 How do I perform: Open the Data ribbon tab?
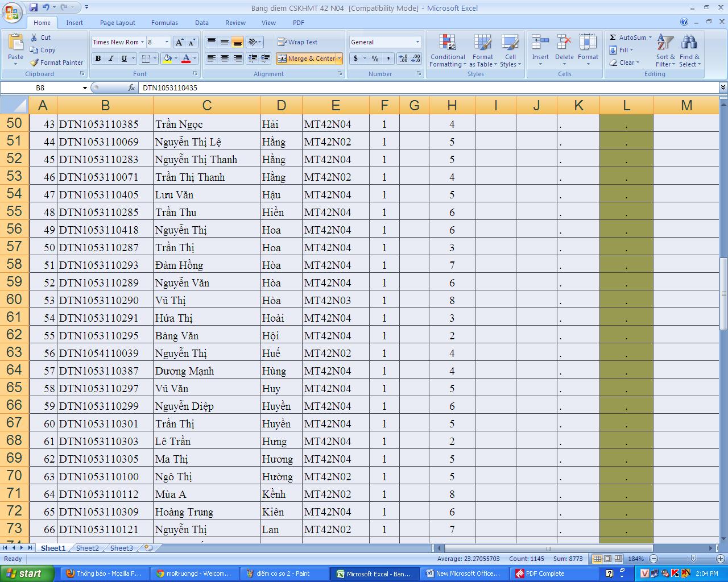point(202,23)
